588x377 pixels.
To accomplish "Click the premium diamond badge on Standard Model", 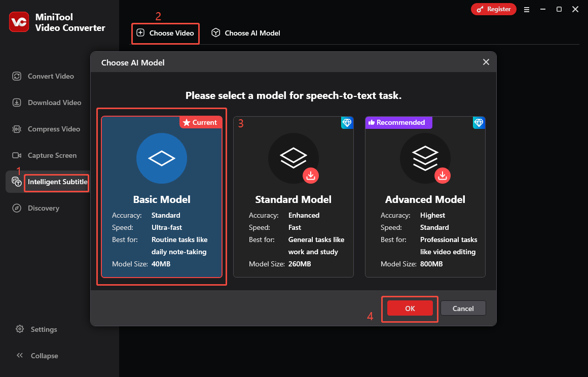I will tap(347, 122).
